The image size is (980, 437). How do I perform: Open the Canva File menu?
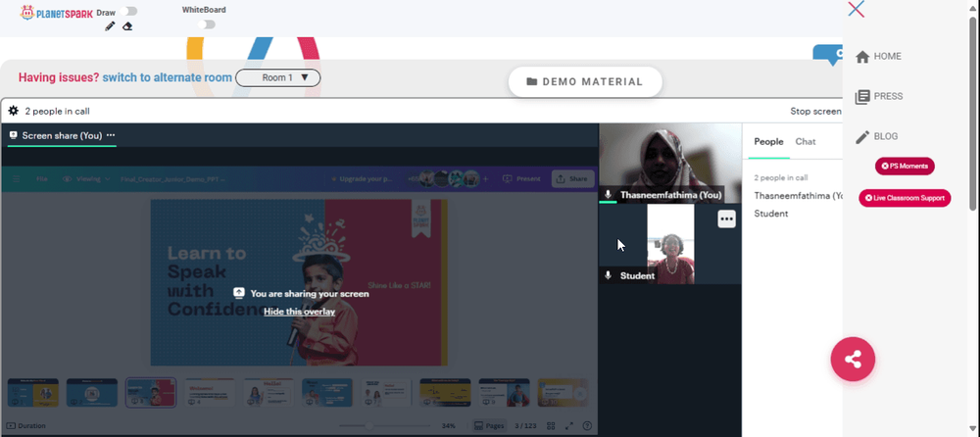(42, 178)
